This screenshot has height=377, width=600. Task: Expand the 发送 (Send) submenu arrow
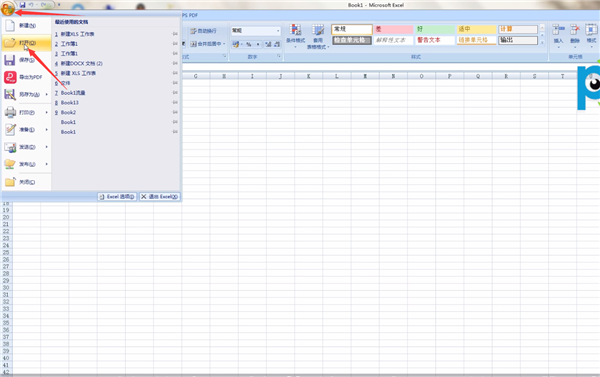[47, 147]
